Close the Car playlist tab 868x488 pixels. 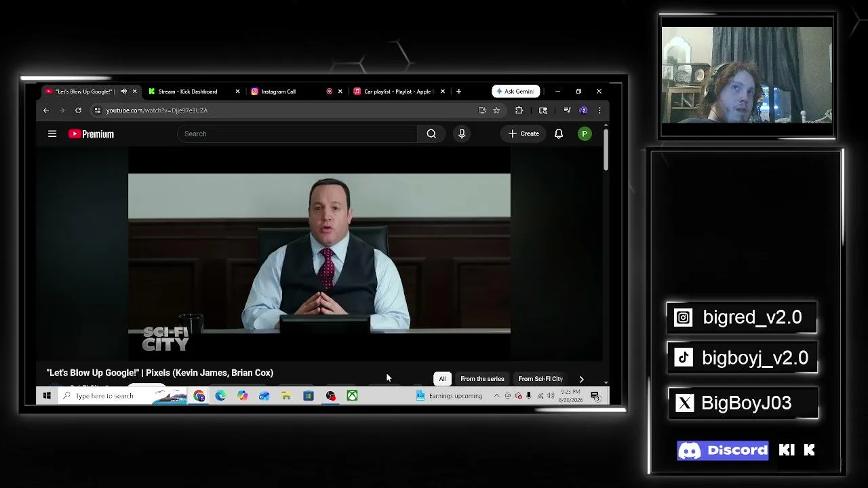pos(443,91)
